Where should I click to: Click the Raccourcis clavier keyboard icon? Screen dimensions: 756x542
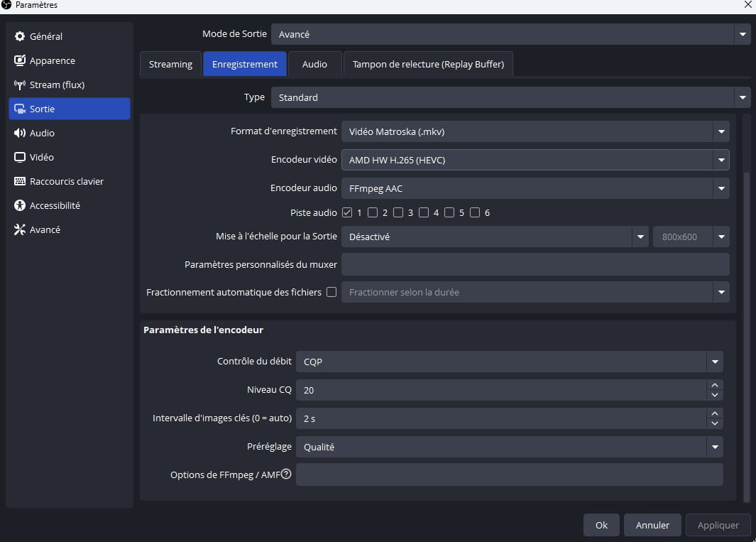[x=20, y=181]
